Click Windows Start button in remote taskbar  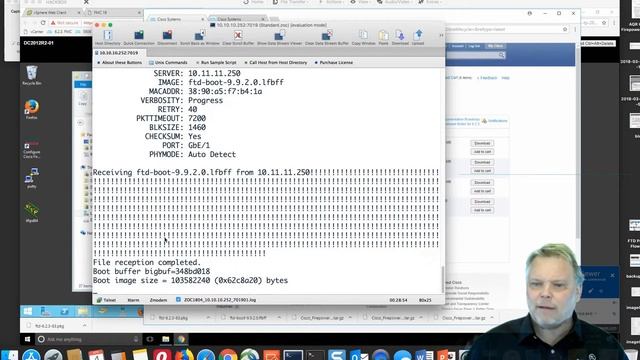tap(27, 339)
